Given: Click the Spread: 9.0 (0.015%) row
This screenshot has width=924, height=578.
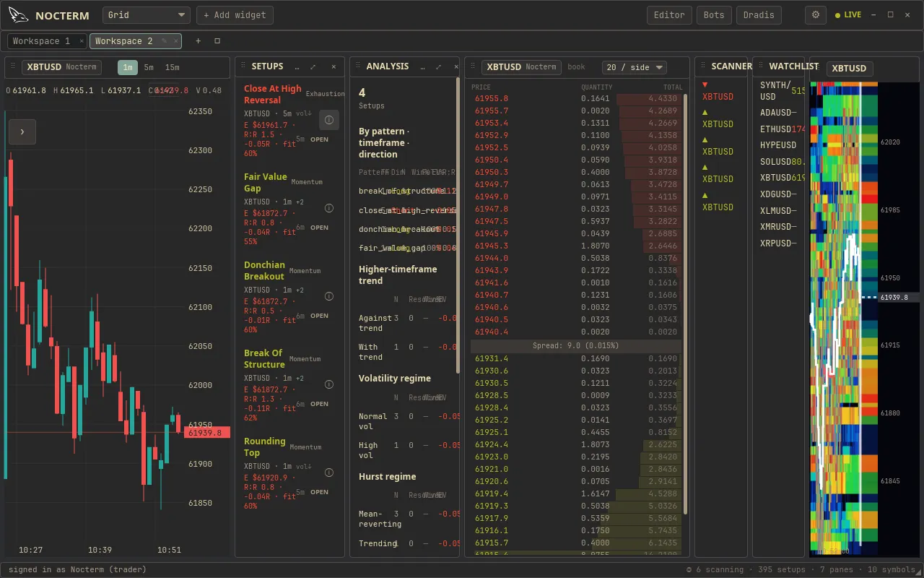Looking at the screenshot, I should pos(576,346).
